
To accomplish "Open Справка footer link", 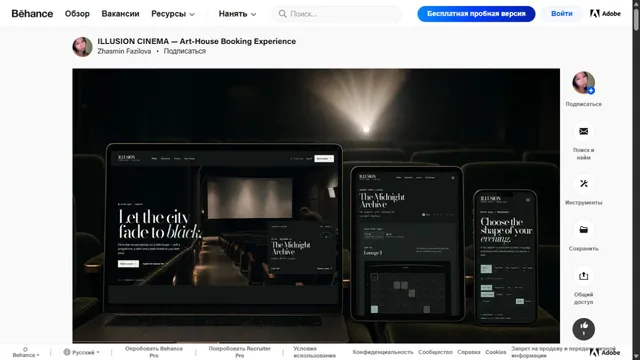I will (469, 352).
